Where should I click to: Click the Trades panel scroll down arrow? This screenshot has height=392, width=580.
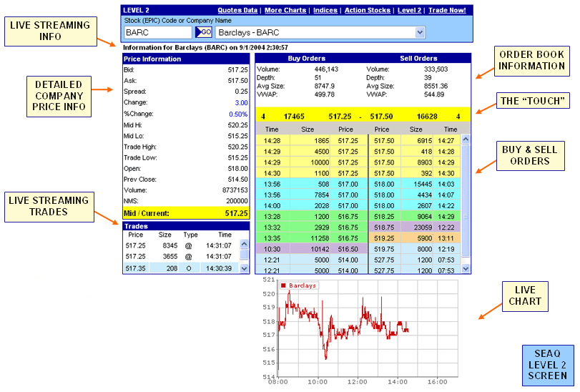click(x=244, y=269)
